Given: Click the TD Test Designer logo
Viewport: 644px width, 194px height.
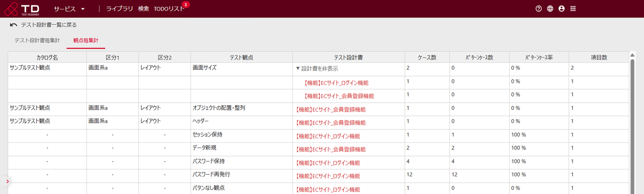Looking at the screenshot, I should (x=22, y=9).
